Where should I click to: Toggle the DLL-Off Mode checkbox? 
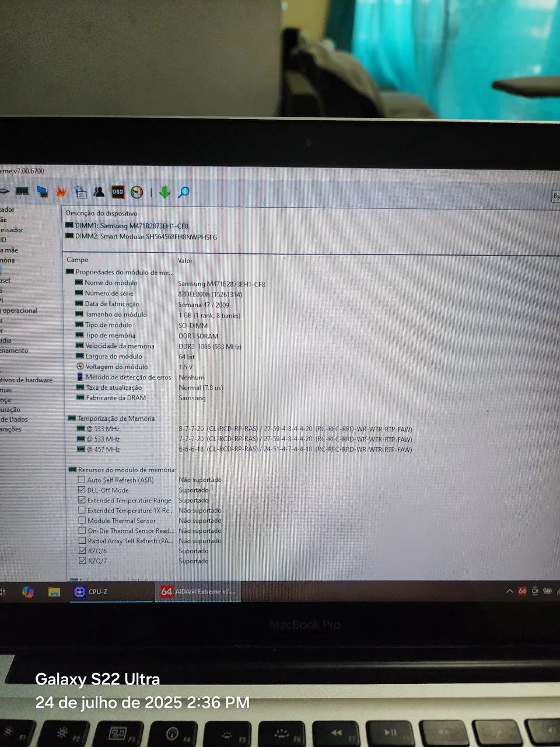[x=82, y=490]
